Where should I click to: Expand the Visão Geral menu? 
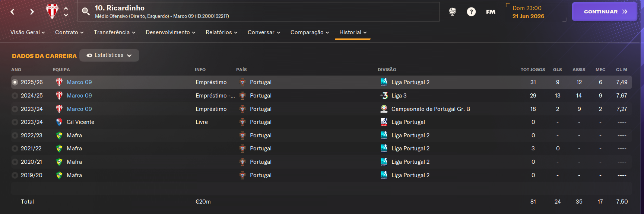pos(28,32)
